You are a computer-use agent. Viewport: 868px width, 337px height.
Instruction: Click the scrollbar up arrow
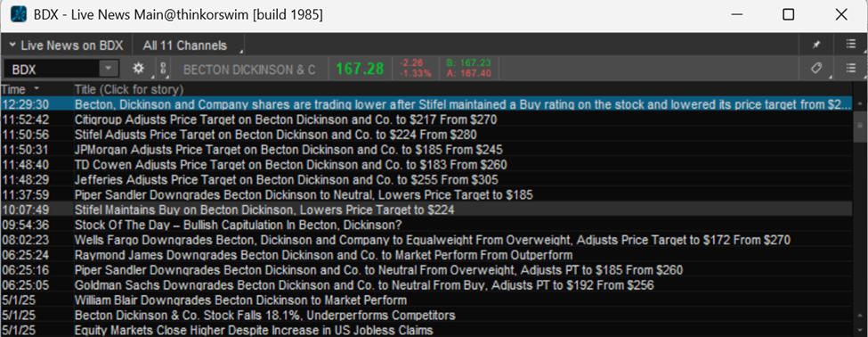(x=860, y=103)
